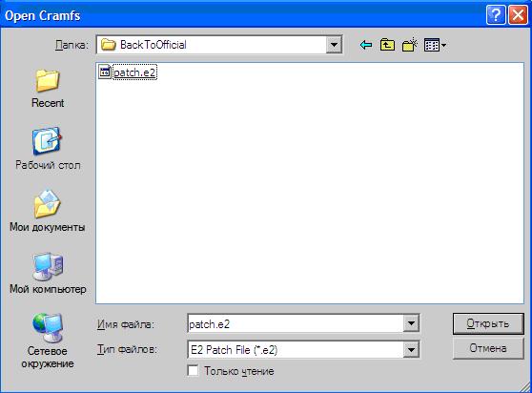This screenshot has height=393, width=532.
Task: Expand the Имя файла dropdown arrow
Action: pyautogui.click(x=411, y=323)
